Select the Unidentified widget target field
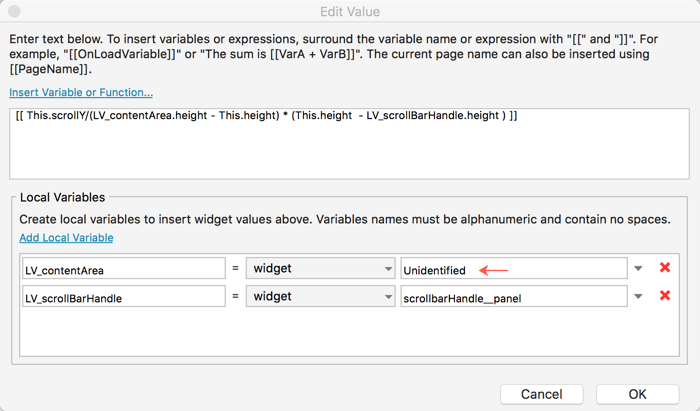This screenshot has width=700, height=411. 512,269
